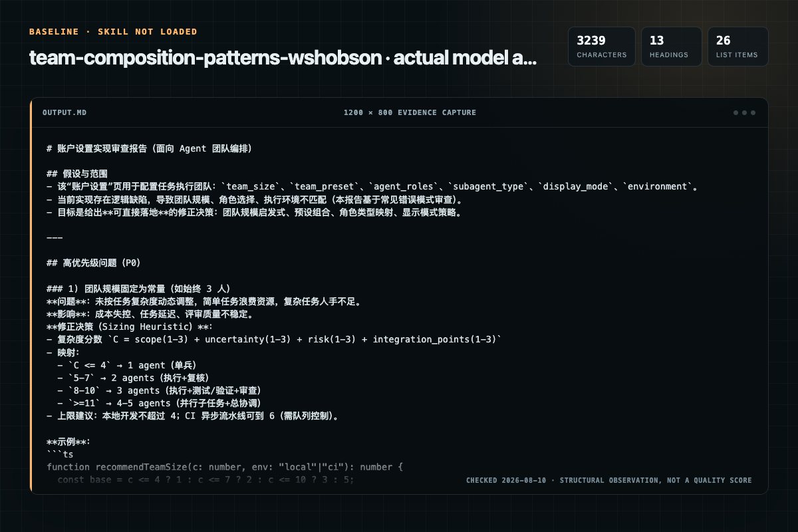The width and height of the screenshot is (798, 532).
Task: Click the team-composition-patterns-wshobson title
Action: [283, 58]
